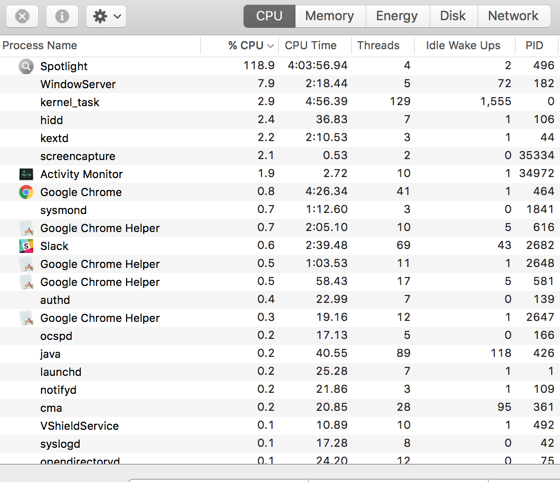Click the Inspect process info button
Screen dimensions: 560x482
(x=62, y=16)
